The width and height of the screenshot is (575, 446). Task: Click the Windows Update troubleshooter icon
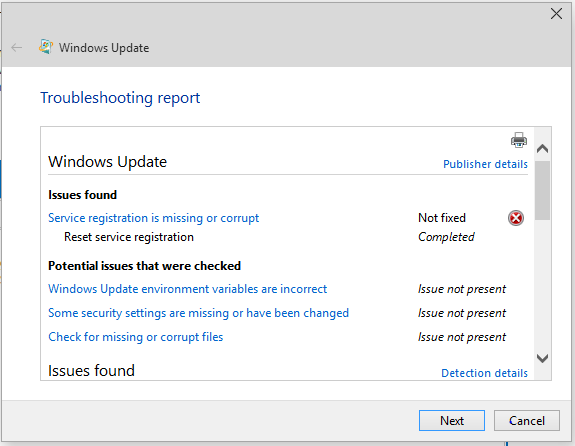46,47
